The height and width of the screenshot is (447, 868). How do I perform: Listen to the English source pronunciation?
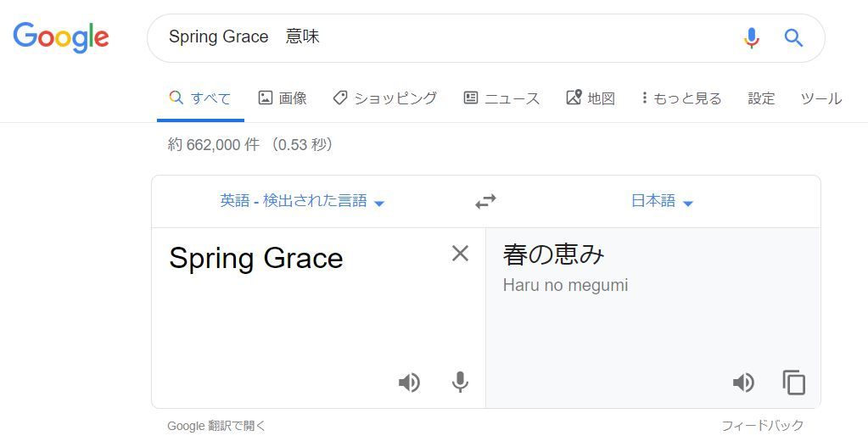click(409, 383)
